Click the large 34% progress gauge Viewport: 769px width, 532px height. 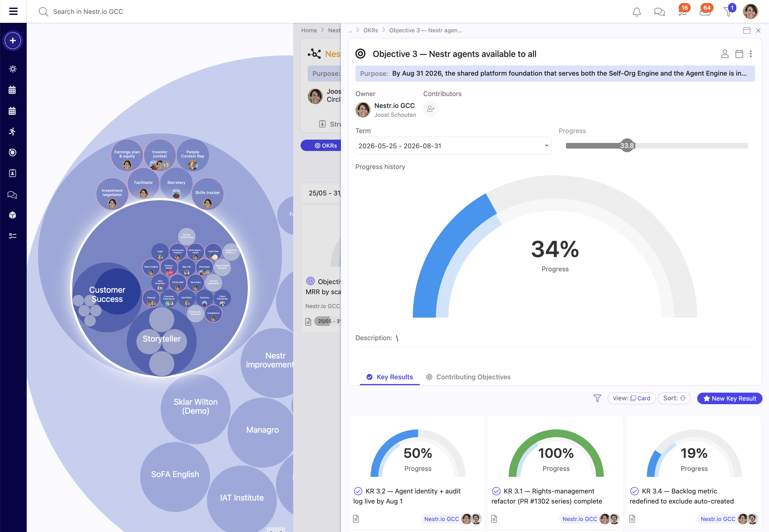pos(555,247)
